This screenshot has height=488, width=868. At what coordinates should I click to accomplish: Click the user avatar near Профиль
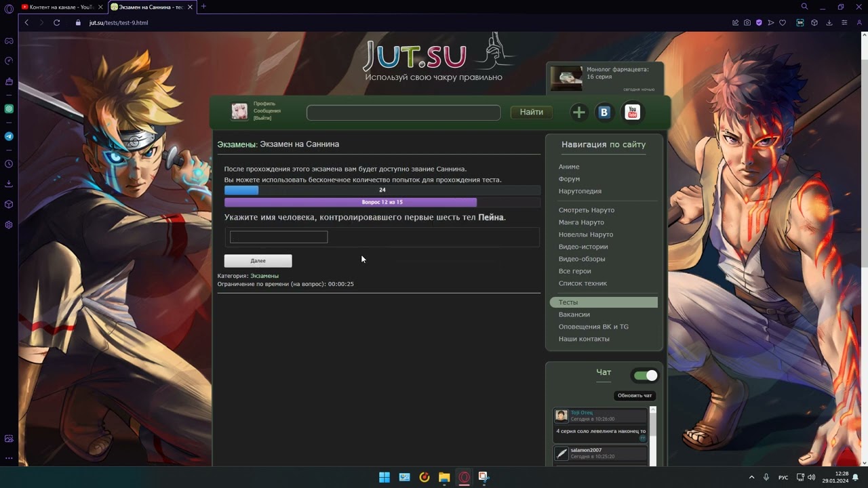[x=239, y=111]
